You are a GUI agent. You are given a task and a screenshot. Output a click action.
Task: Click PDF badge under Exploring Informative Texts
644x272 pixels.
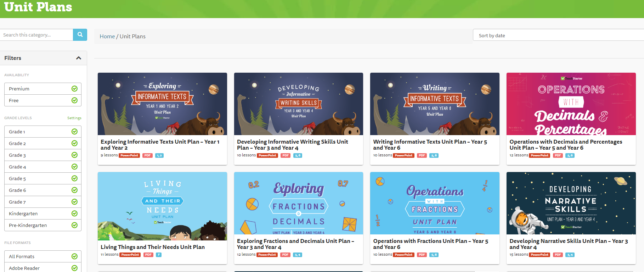click(147, 155)
